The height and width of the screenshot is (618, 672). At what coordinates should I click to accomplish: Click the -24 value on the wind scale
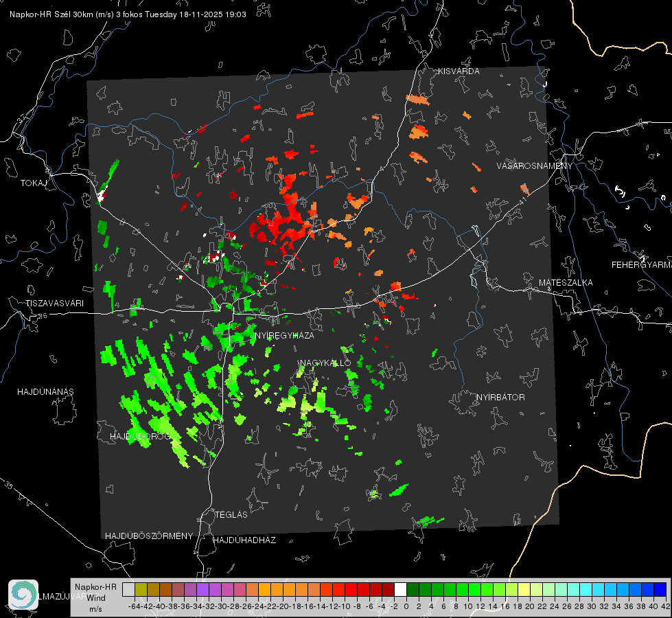258,606
